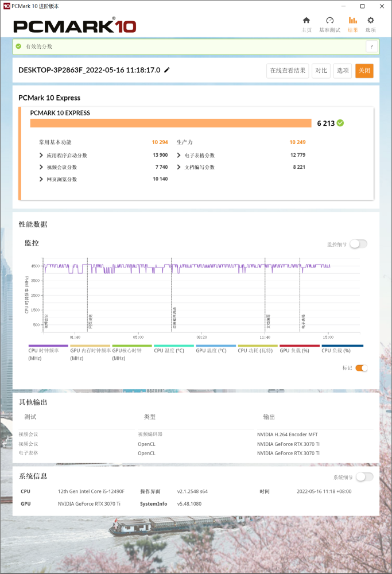Toggle the green GPU核心时钟 legend
The height and width of the screenshot is (574, 392).
[132, 352]
